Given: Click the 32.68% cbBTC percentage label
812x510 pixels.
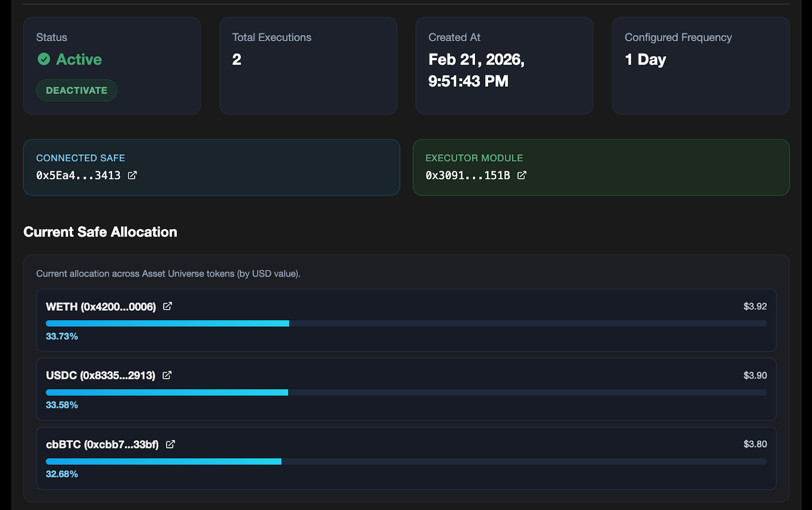Looking at the screenshot, I should point(62,474).
